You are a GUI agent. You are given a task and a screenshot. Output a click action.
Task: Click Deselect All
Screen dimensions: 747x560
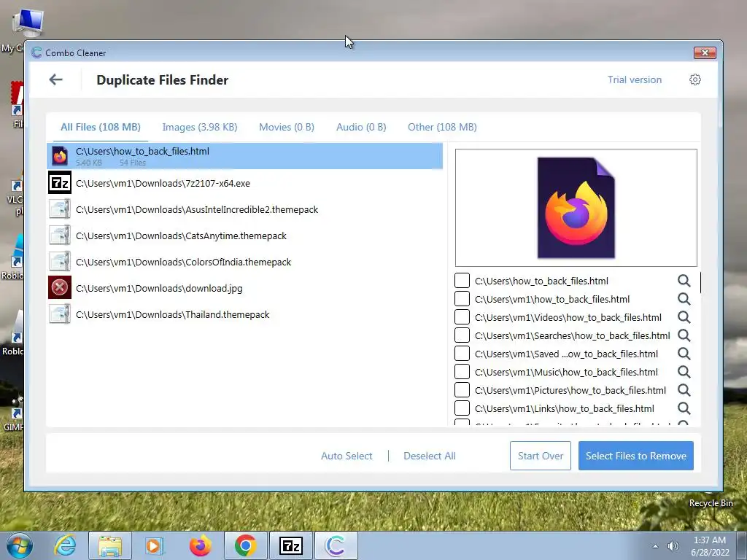pos(429,456)
